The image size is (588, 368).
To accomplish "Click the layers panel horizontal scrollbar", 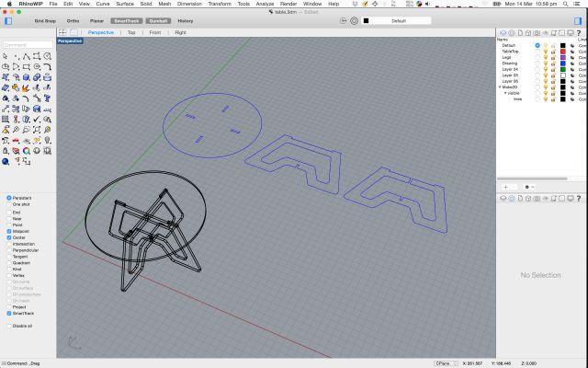I will [x=532, y=178].
